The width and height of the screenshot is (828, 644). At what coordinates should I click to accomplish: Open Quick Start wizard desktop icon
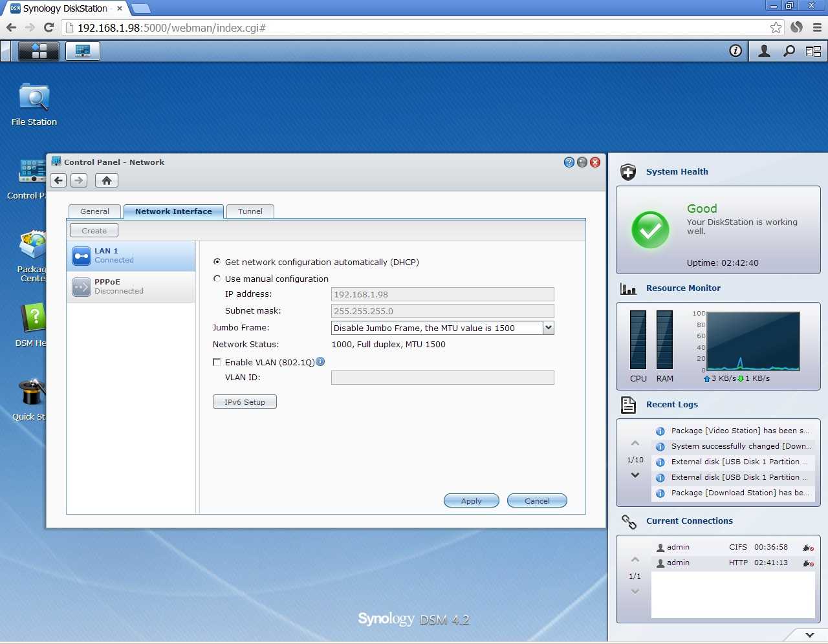pyautogui.click(x=30, y=399)
